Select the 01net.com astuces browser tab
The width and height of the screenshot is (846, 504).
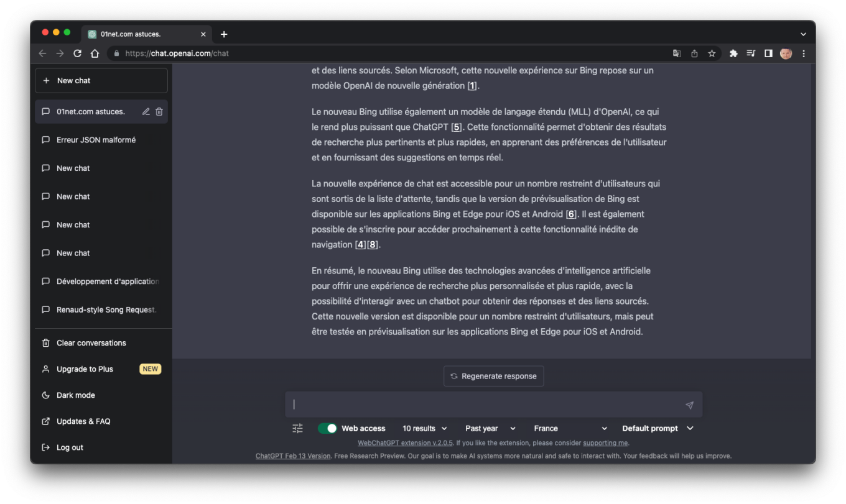147,34
